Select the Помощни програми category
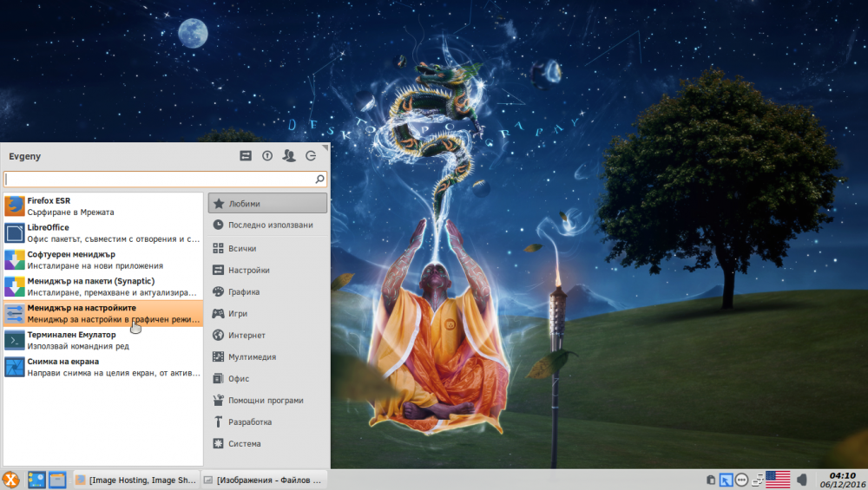This screenshot has height=490, width=868. (x=267, y=401)
